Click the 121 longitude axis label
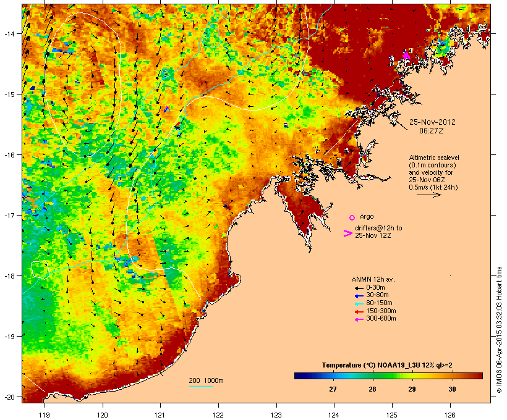Viewport: 507px width, 420px height. [x=160, y=415]
